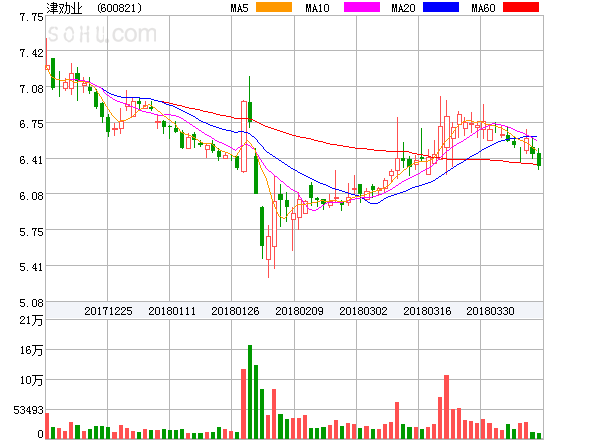Click the blue MA20 legend swatch
Viewport: 600px width, 440px height.
pyautogui.click(x=441, y=7)
